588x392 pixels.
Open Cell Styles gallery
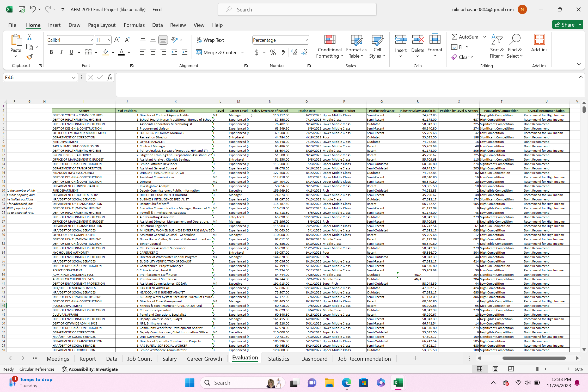click(x=377, y=47)
